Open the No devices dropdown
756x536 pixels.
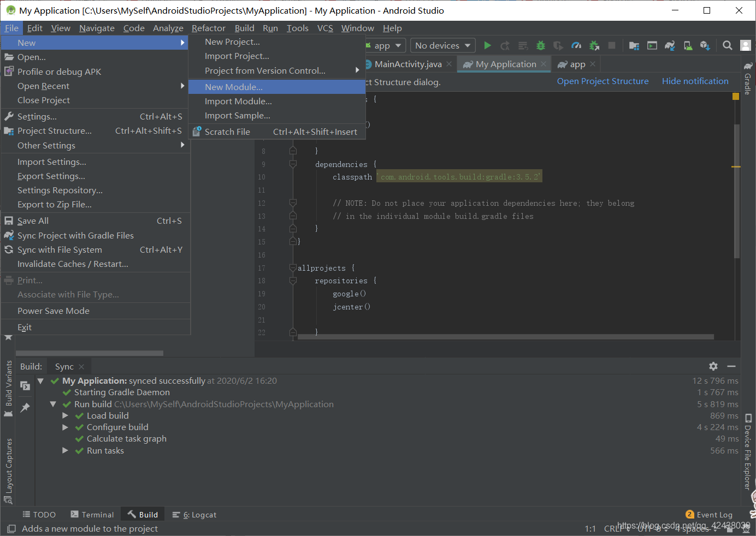click(443, 46)
